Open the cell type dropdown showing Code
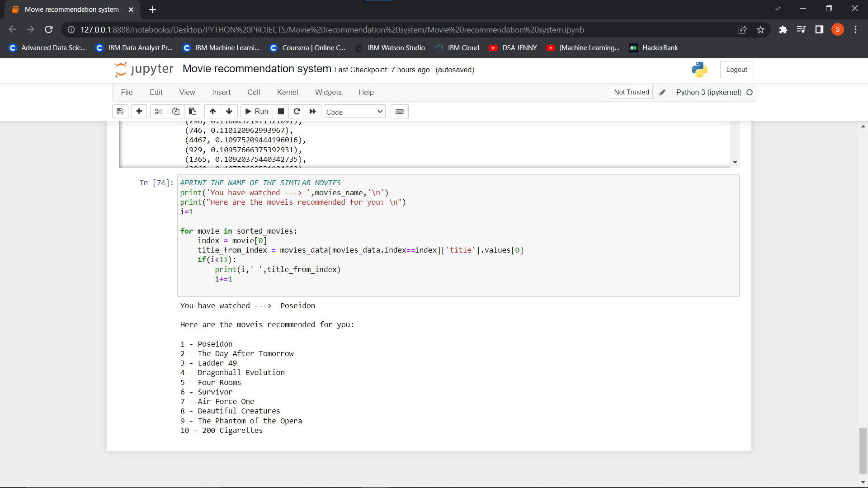 (x=354, y=112)
